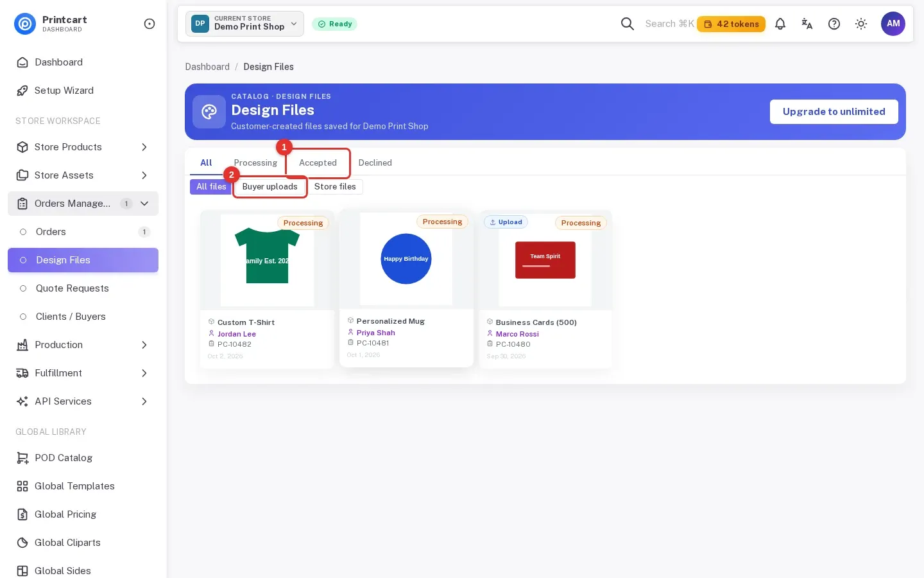
Task: Open Jordan Lee buyer link
Action: click(x=237, y=334)
